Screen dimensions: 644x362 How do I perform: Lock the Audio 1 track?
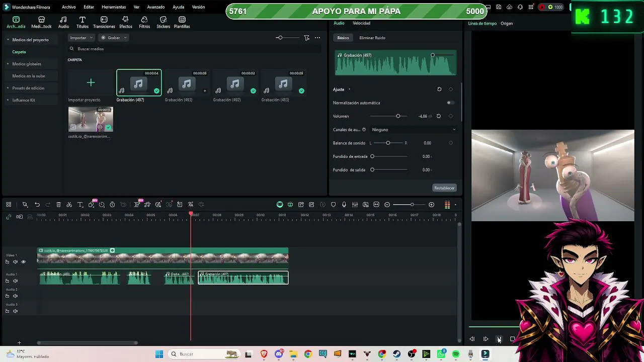pyautogui.click(x=7, y=281)
